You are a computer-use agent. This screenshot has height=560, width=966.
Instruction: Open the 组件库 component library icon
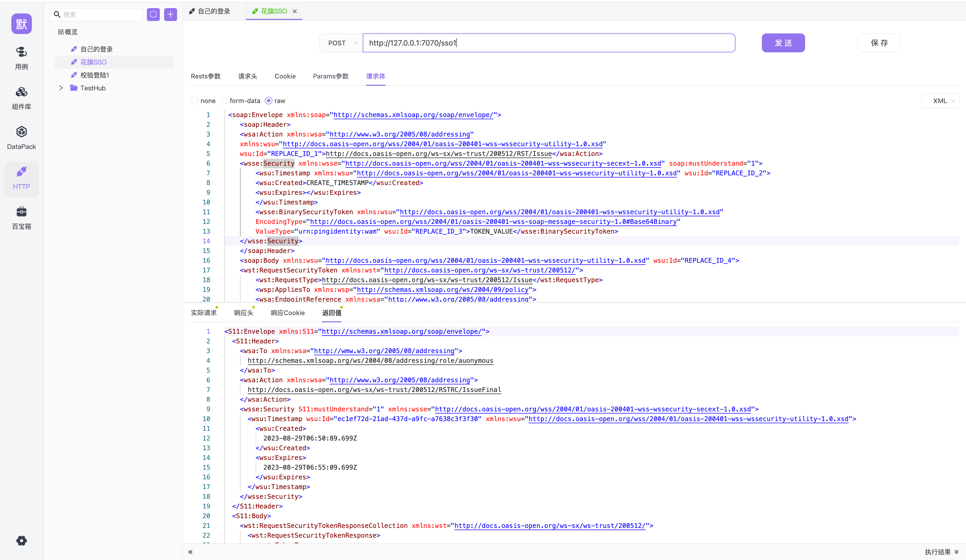(x=22, y=92)
